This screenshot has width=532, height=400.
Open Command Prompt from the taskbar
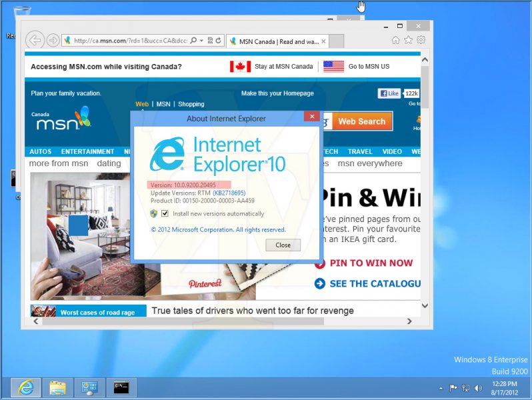(121, 387)
